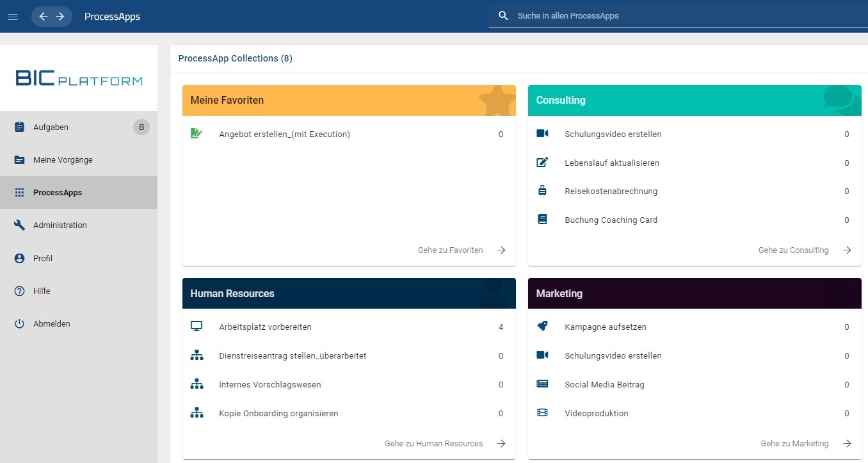Image resolution: width=868 pixels, height=463 pixels.
Task: Click the Profil person icon
Action: 19,259
